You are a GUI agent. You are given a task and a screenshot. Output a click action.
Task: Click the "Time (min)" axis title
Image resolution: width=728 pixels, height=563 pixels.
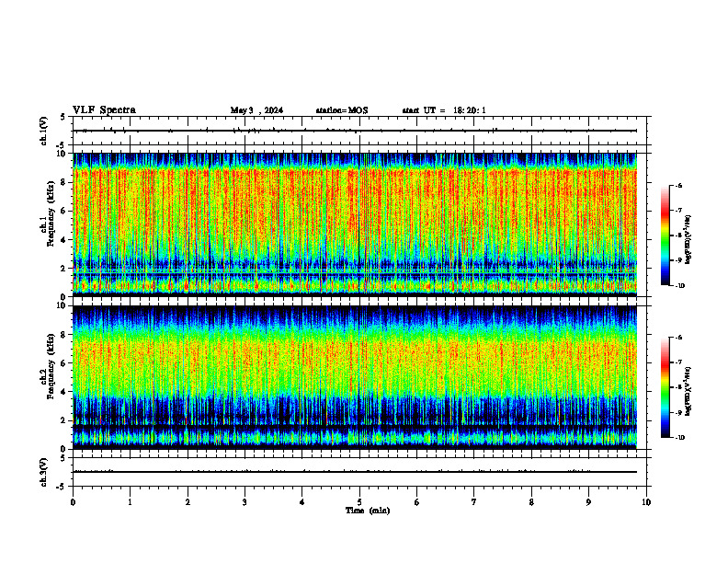click(x=368, y=511)
